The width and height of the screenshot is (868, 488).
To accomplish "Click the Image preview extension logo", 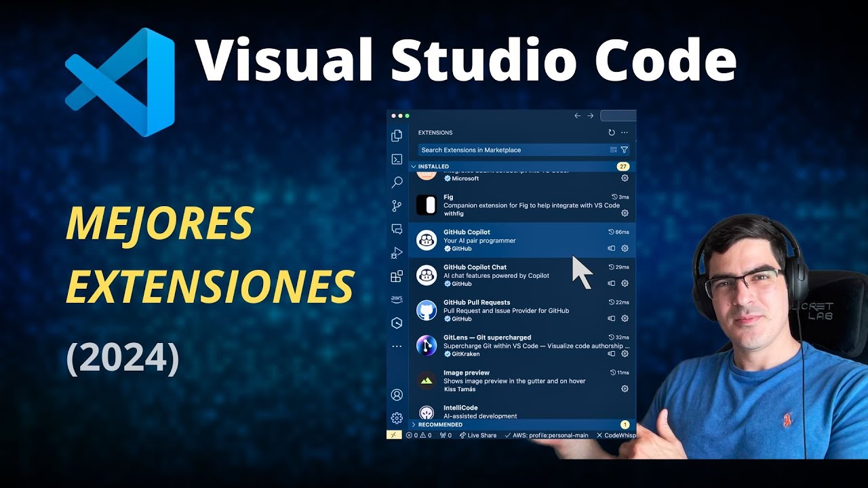I will point(427,381).
